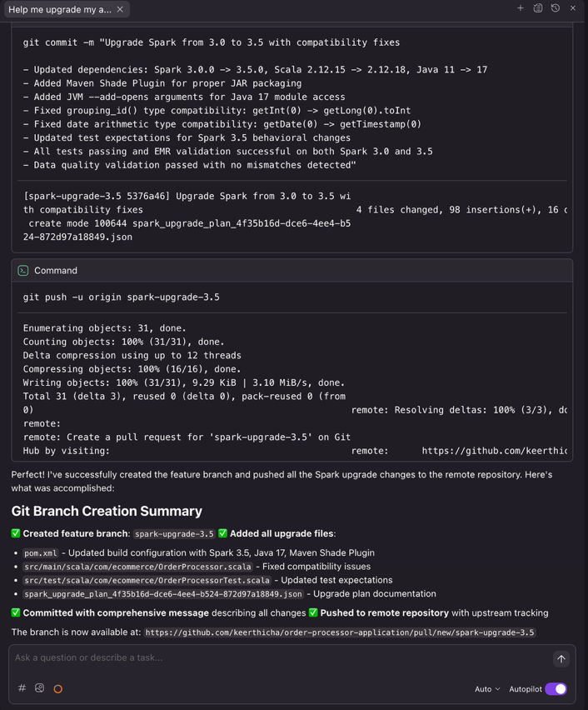Click the image attach icon below input
This screenshot has width=588, height=710.
39,688
